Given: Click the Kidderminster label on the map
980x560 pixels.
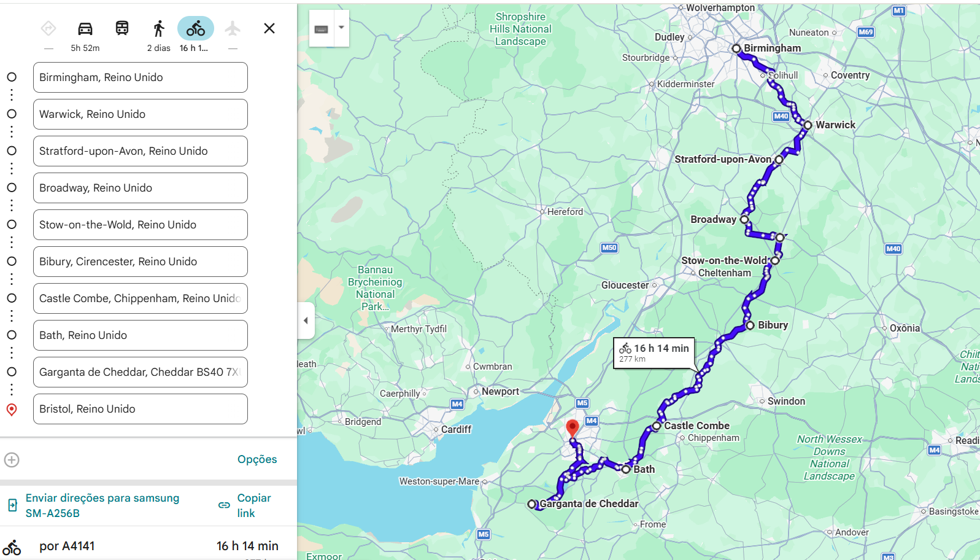Looking at the screenshot, I should pyautogui.click(x=685, y=84).
